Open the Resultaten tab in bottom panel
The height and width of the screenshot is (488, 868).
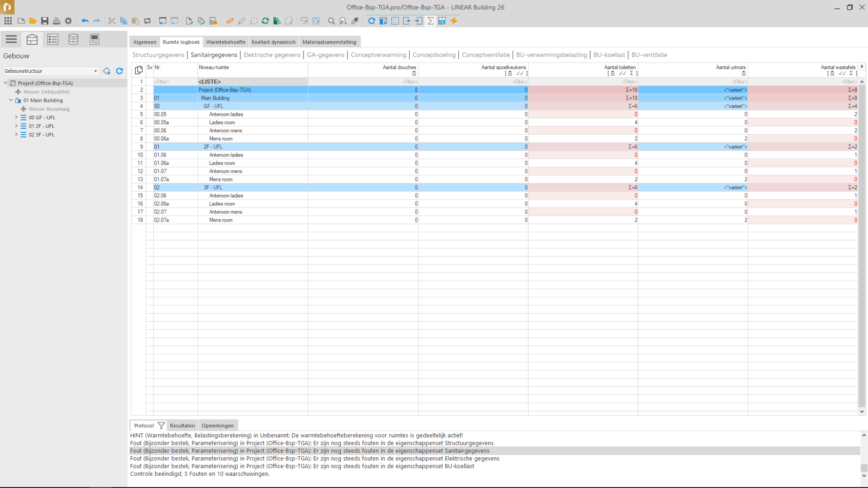tap(182, 426)
